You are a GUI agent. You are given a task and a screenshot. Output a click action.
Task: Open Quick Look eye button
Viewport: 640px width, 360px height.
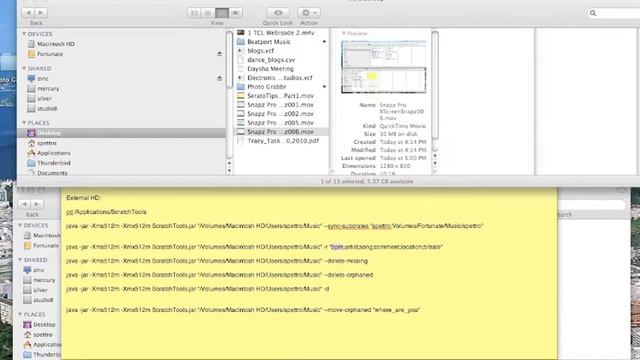(278, 13)
